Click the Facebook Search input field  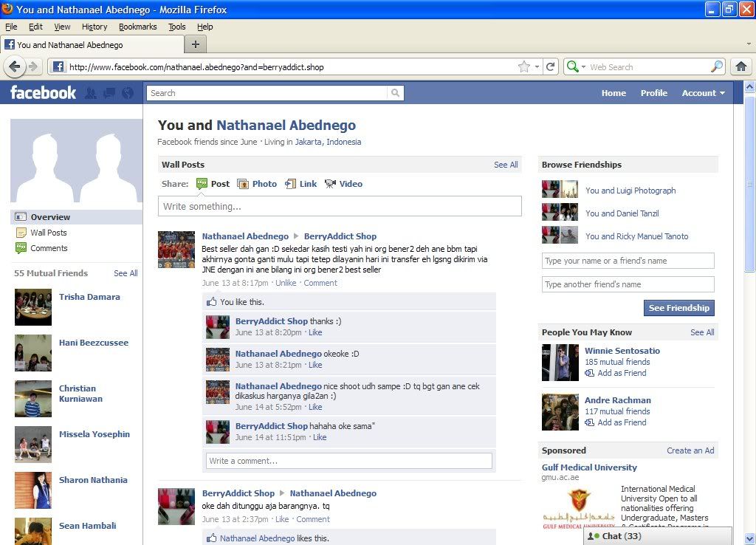[267, 93]
